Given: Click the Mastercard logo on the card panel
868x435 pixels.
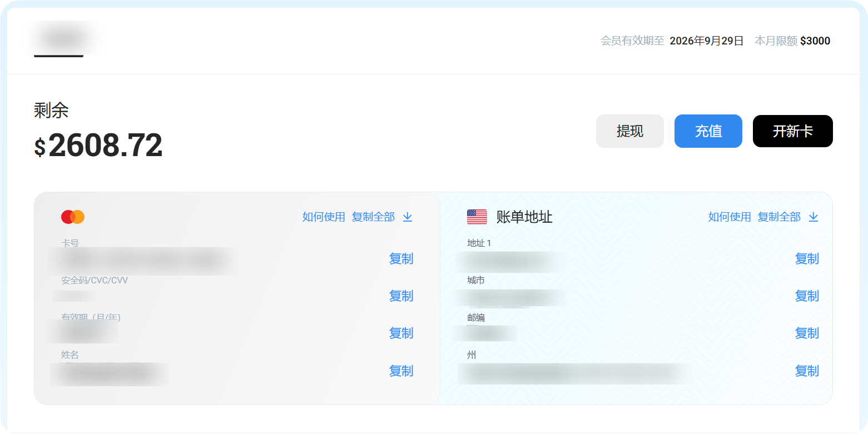Looking at the screenshot, I should [x=73, y=217].
